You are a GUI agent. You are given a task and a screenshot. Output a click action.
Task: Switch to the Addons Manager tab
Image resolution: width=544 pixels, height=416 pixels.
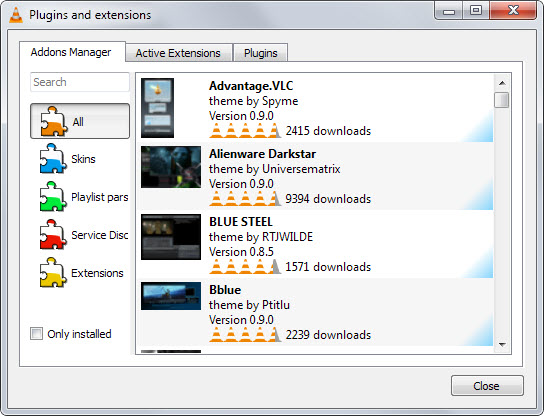[71, 52]
